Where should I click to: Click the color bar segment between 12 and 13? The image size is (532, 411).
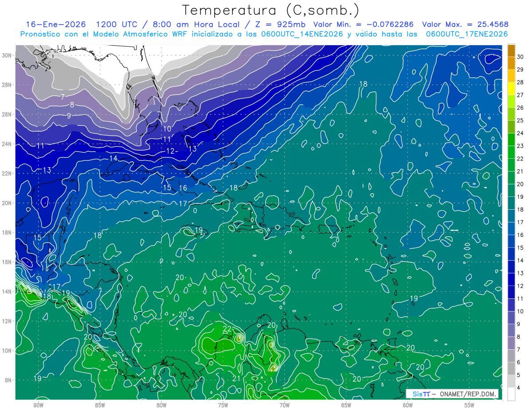coord(511,279)
